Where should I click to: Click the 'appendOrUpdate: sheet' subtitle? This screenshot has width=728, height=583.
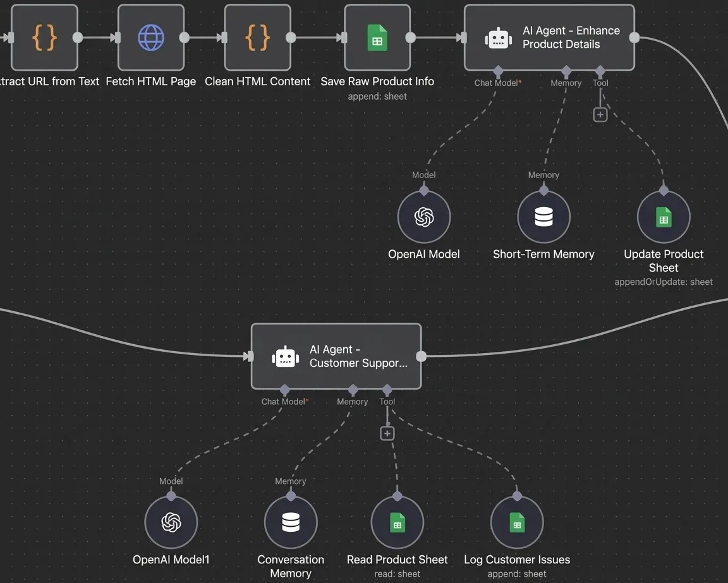pyautogui.click(x=664, y=282)
